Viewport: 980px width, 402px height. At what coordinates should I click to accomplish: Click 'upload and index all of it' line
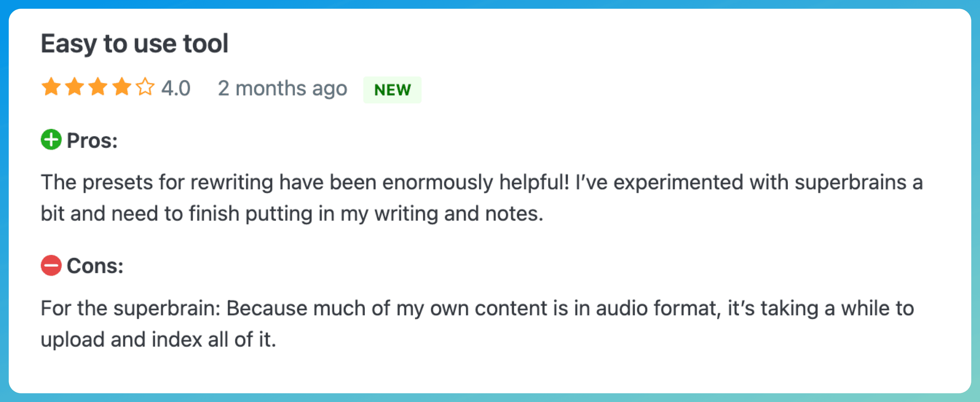coord(158,340)
